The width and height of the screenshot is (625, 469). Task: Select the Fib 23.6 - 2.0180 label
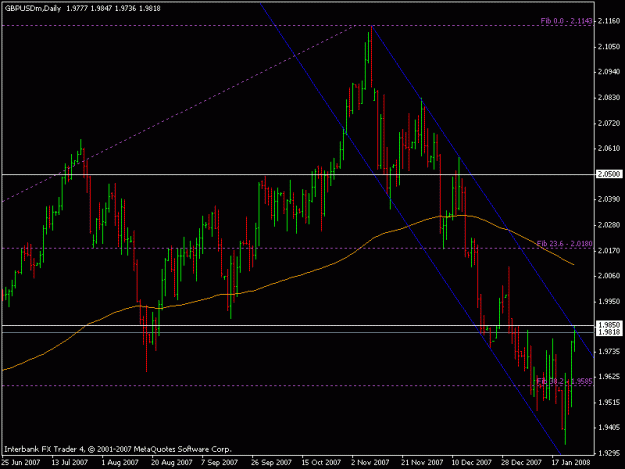(x=564, y=243)
